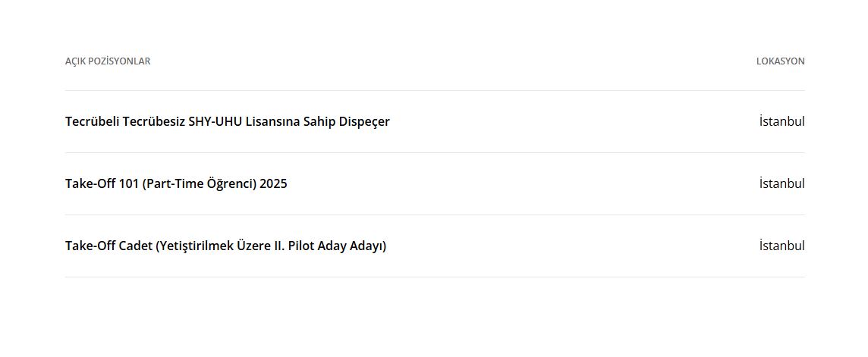Viewport: 868px width, 357px height.
Task: Click İstanbul location in the Take-Off Cadet row
Action: [x=782, y=246]
